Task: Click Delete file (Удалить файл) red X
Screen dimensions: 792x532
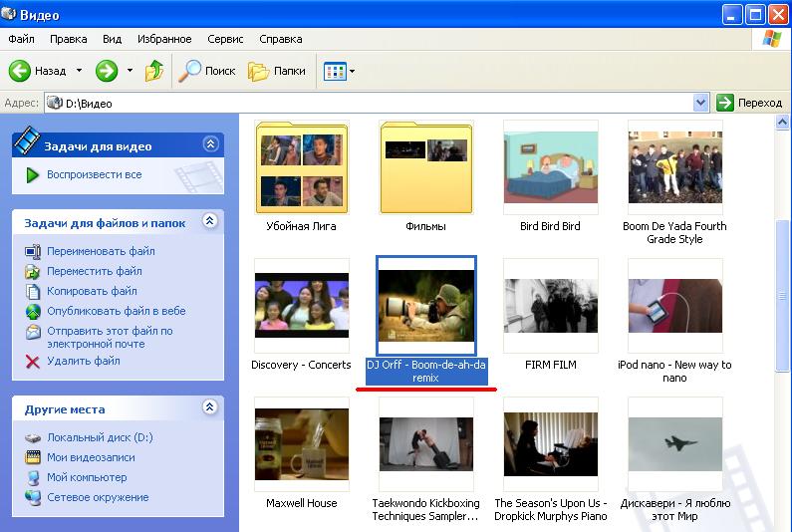Action: pyautogui.click(x=33, y=362)
